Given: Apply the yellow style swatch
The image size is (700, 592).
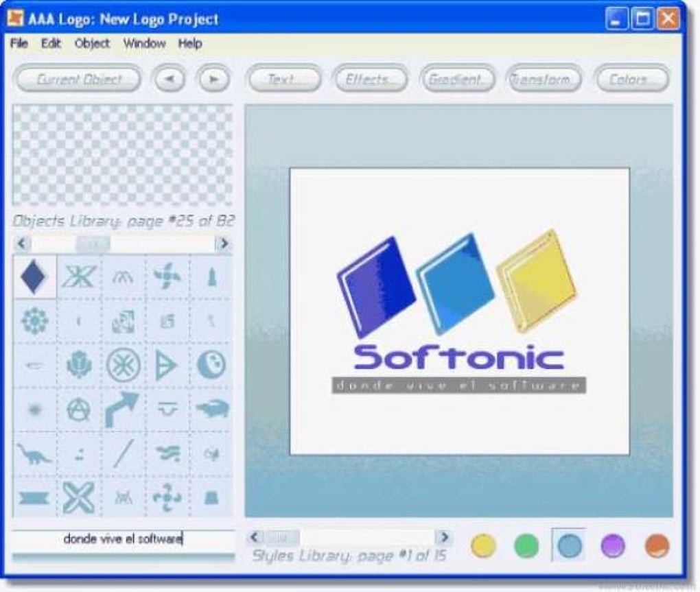Looking at the screenshot, I should (x=484, y=545).
